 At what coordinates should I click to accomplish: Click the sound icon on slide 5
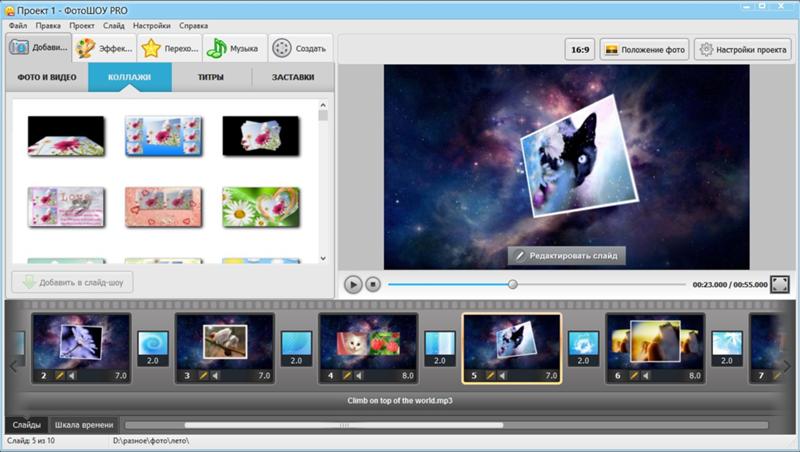point(502,375)
